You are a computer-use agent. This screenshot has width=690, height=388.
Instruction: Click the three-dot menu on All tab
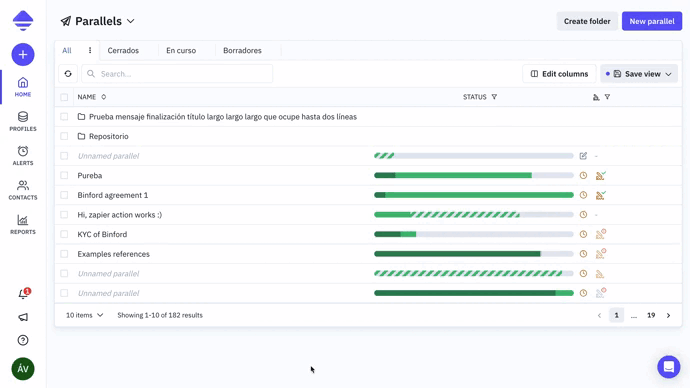90,50
